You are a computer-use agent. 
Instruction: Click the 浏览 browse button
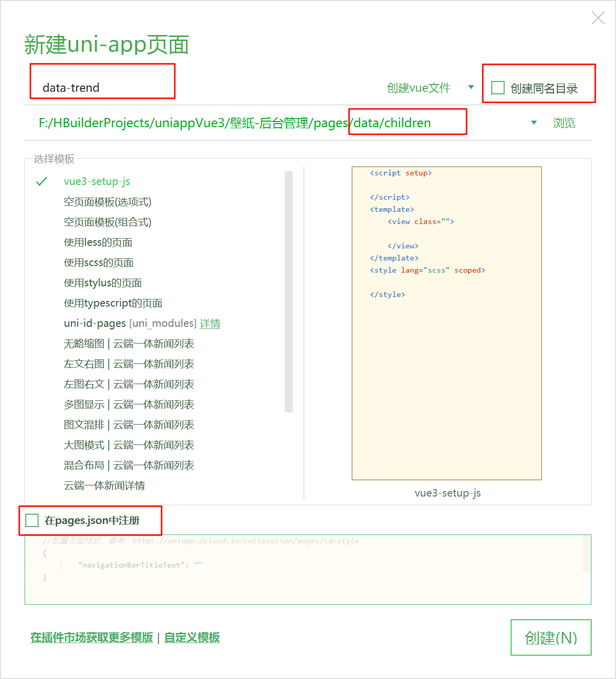[564, 123]
